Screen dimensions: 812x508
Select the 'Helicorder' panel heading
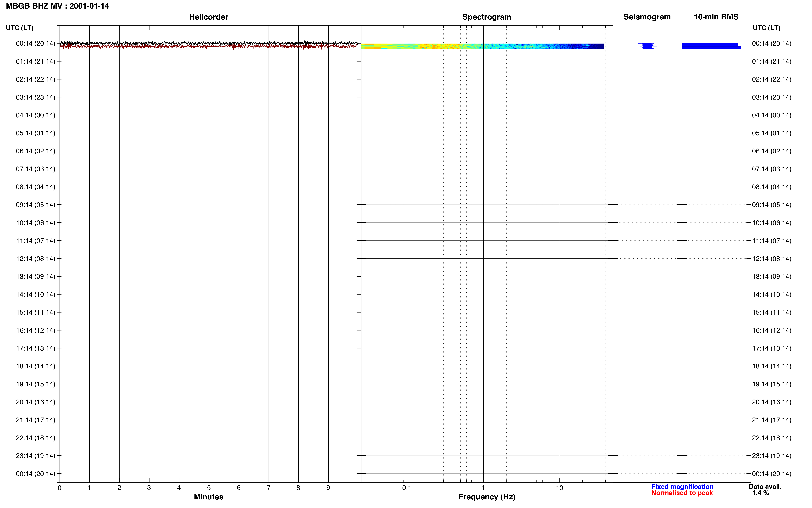(x=209, y=17)
